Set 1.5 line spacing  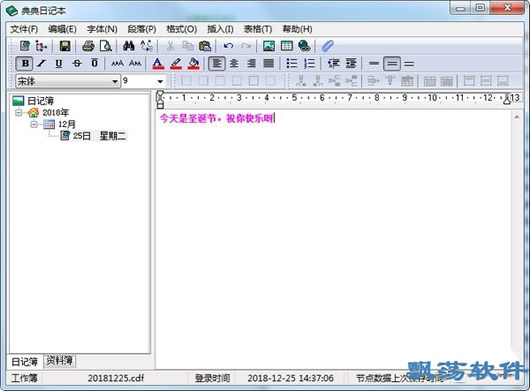point(392,64)
